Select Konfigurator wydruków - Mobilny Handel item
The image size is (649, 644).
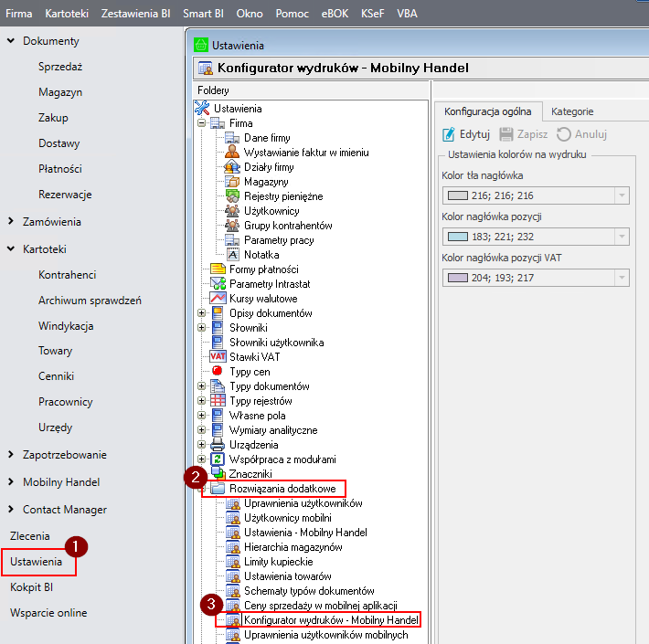click(331, 620)
